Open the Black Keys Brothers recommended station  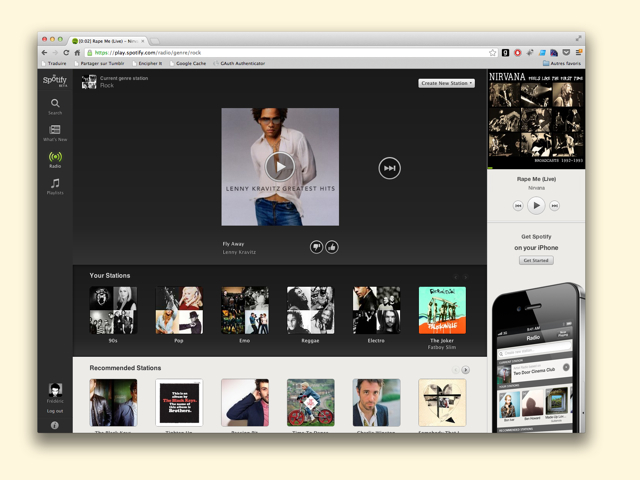[x=179, y=402]
